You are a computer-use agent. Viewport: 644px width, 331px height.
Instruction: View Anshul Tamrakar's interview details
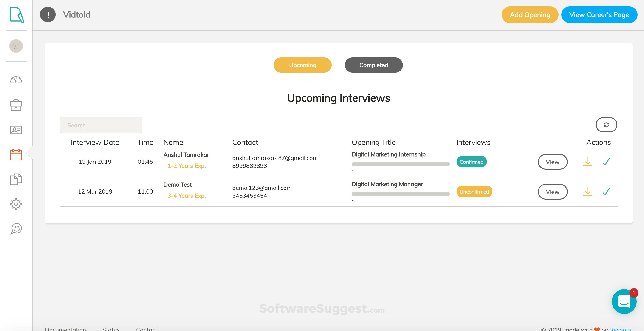click(552, 162)
